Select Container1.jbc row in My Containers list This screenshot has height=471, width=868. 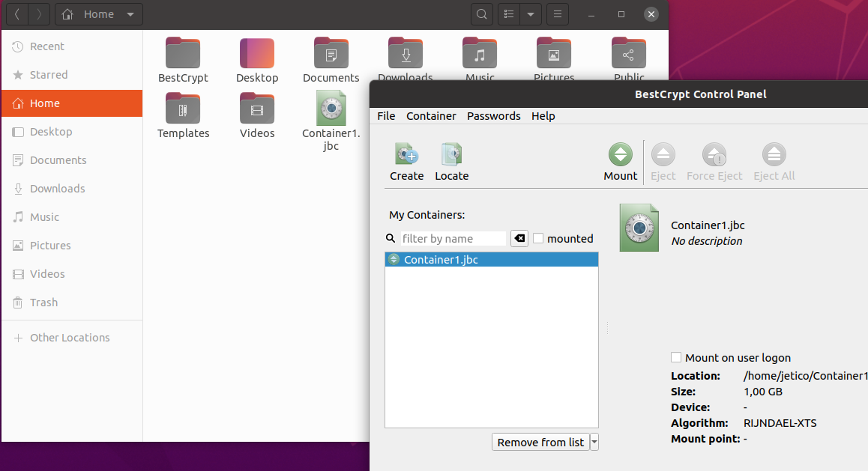(492, 259)
